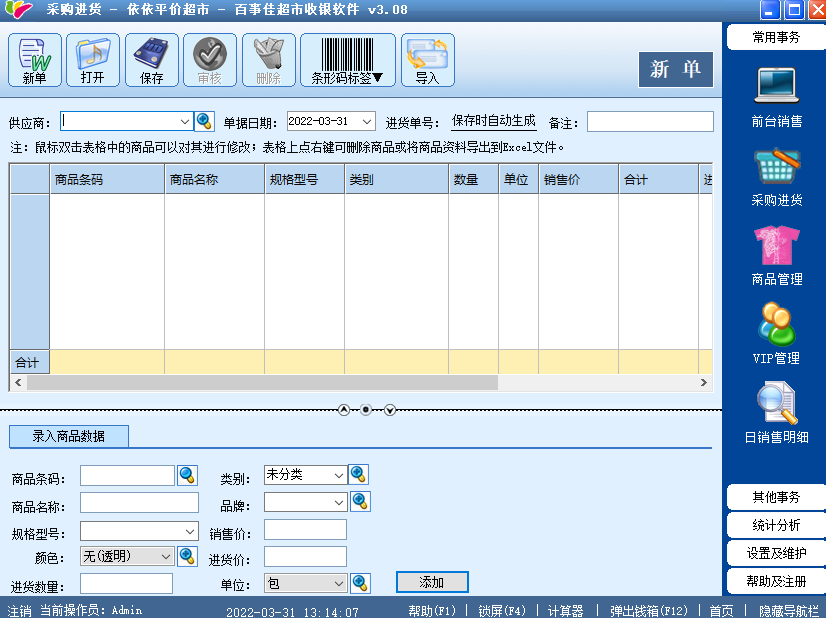Open the 单位 dropdown showing 包
826x618 pixels.
[x=339, y=583]
